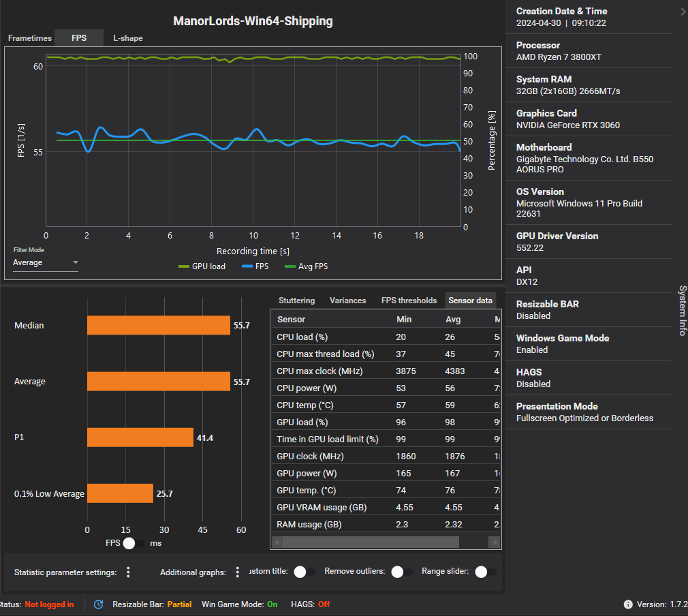Open the Frametimes tab
This screenshot has width=688, height=616.
point(29,38)
